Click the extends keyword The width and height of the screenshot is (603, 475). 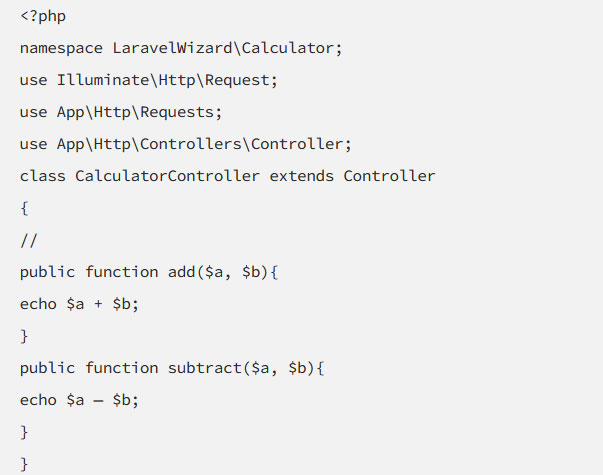[x=301, y=176]
